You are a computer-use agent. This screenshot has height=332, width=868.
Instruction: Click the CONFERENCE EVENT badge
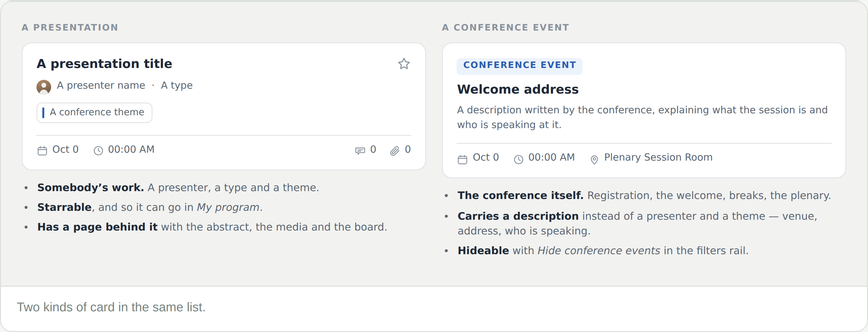[519, 66]
